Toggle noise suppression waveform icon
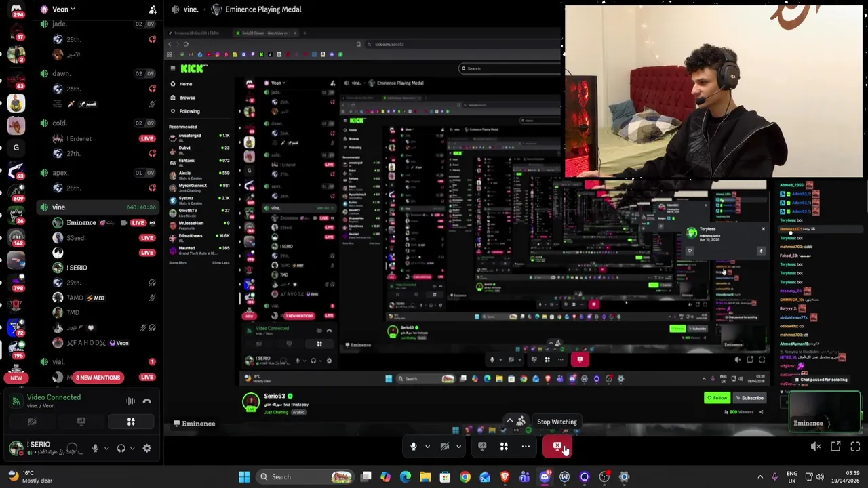Screen dimensions: 868x488 pyautogui.click(x=130, y=401)
